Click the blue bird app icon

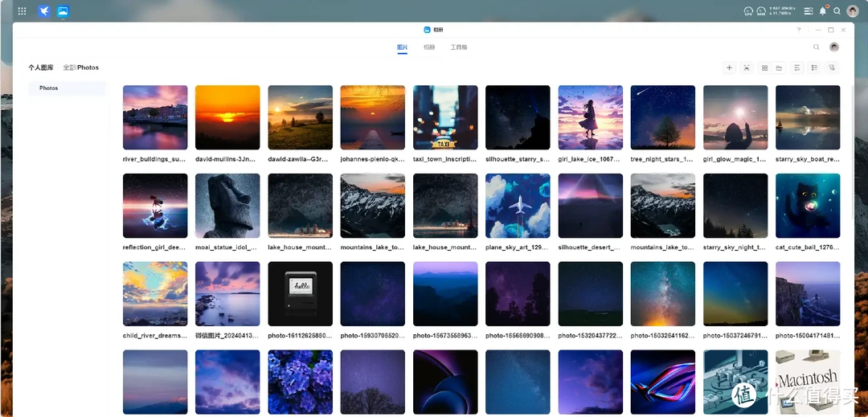click(44, 11)
